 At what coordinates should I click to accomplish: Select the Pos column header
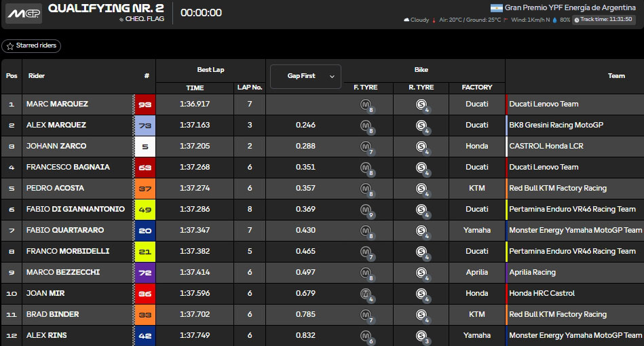coord(12,76)
